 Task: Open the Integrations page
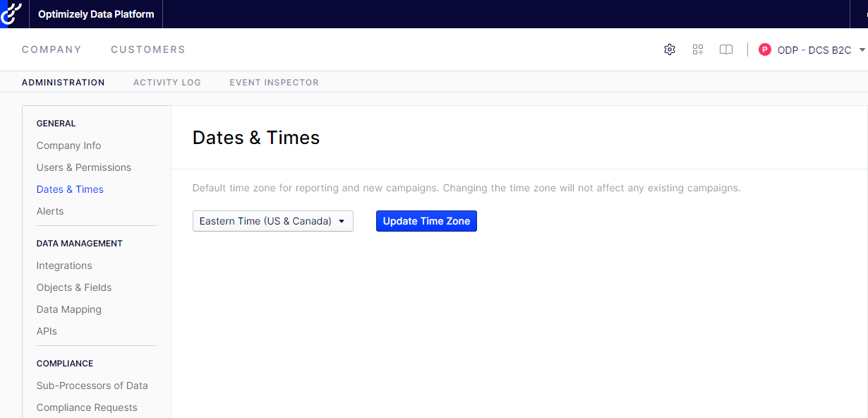click(64, 265)
